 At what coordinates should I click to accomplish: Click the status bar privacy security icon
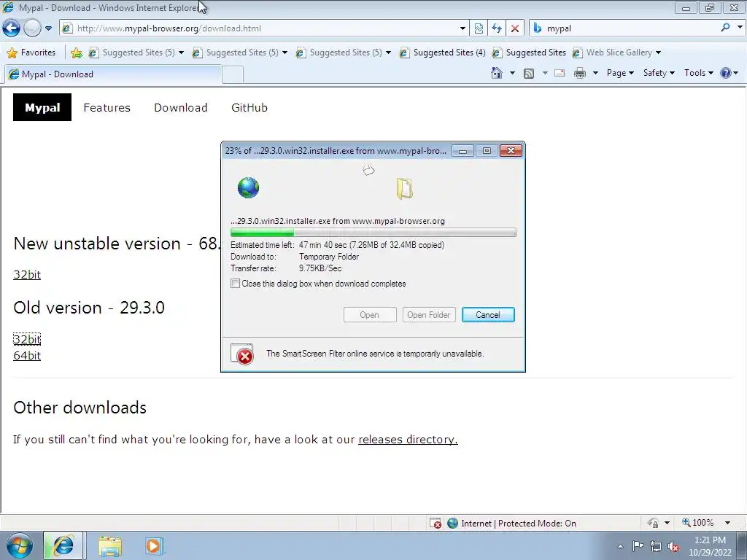(x=653, y=523)
